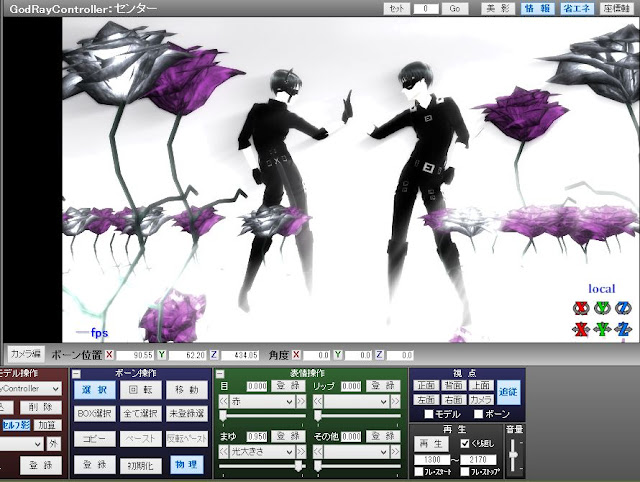Image resolution: width=640 pixels, height=482 pixels.
Task: Switch view to 左面 left
Action: (426, 400)
